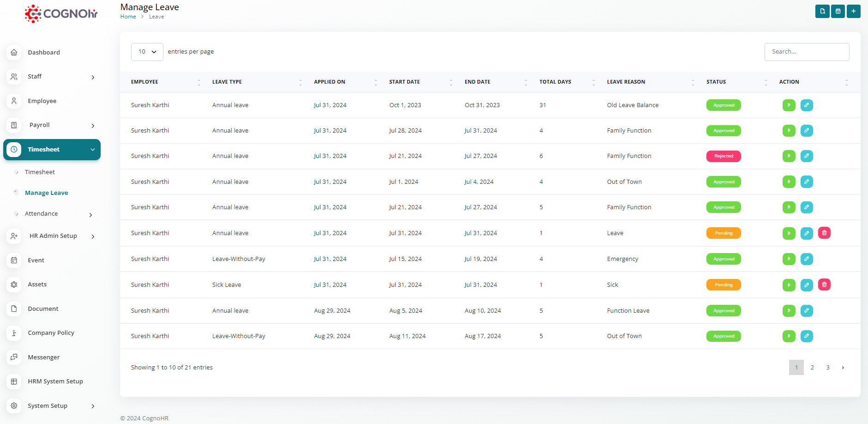
Task: Click trash icon on the pending Annual leave row
Action: [x=824, y=233]
